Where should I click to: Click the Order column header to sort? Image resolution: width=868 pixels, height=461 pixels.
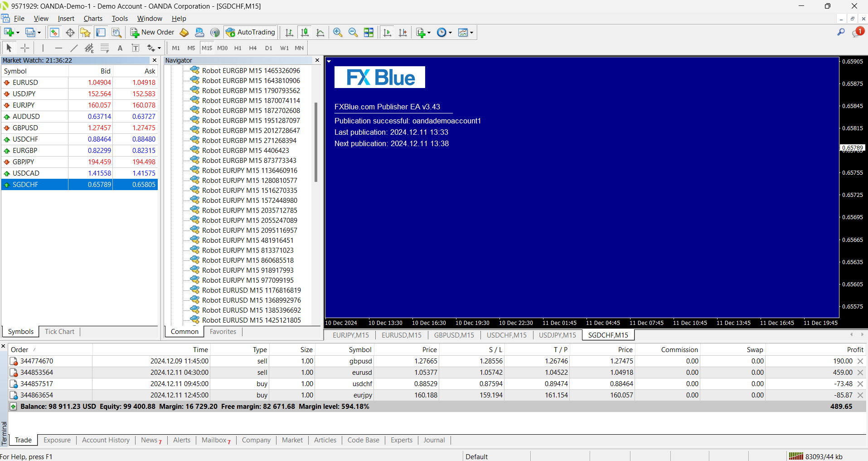coord(50,350)
